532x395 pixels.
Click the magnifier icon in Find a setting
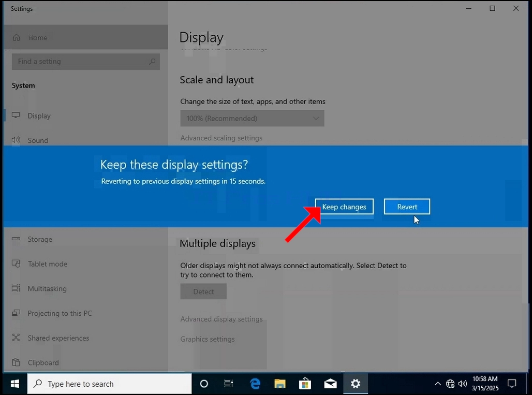tap(152, 62)
